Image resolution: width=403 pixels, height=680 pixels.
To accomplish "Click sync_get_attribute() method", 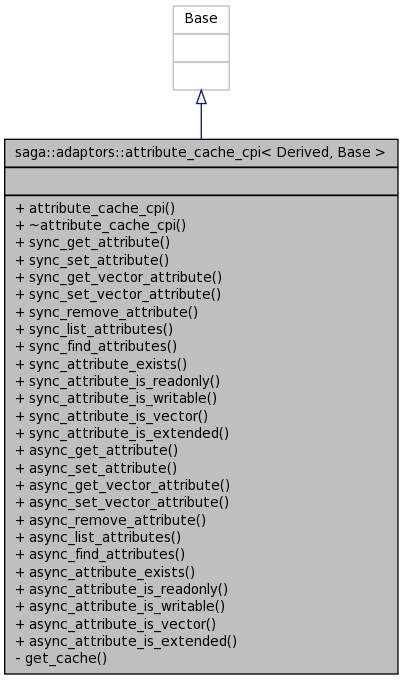I will [x=92, y=242].
